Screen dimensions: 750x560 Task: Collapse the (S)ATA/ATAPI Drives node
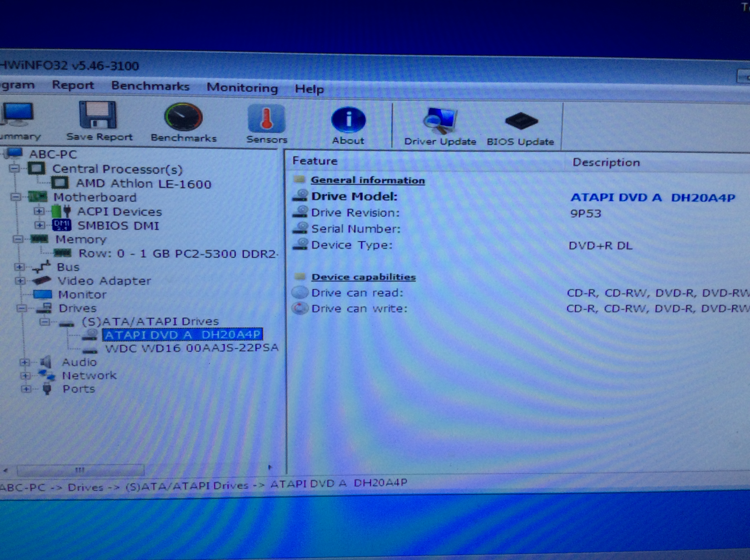[45, 321]
